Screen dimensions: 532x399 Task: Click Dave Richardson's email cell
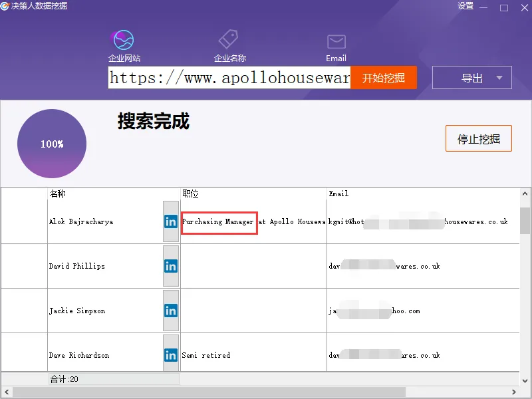(423, 353)
